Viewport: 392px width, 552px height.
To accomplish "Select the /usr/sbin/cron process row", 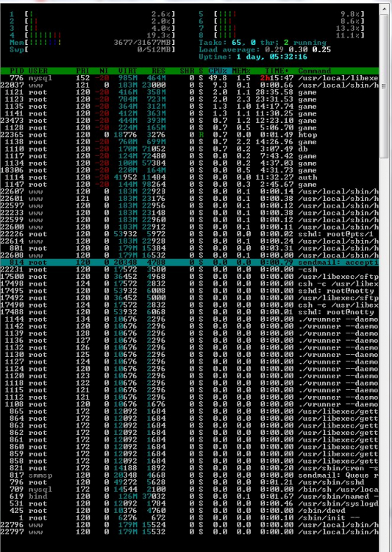I will tap(189, 468).
